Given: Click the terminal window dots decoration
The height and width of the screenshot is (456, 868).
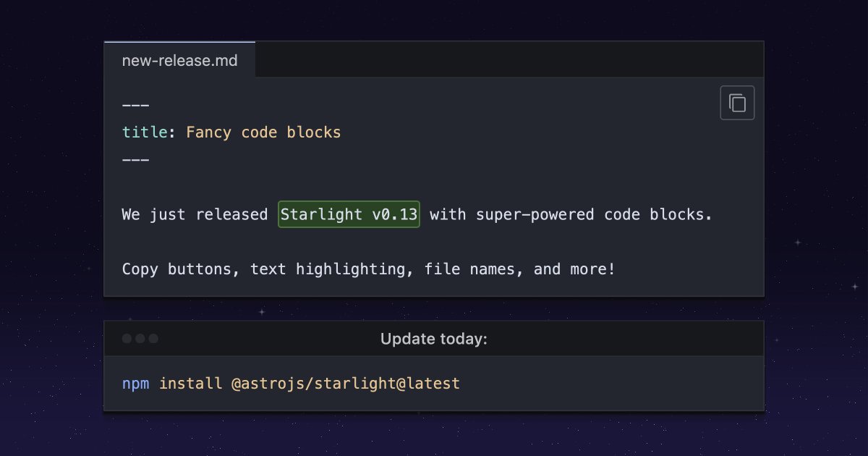Looking at the screenshot, I should [140, 339].
